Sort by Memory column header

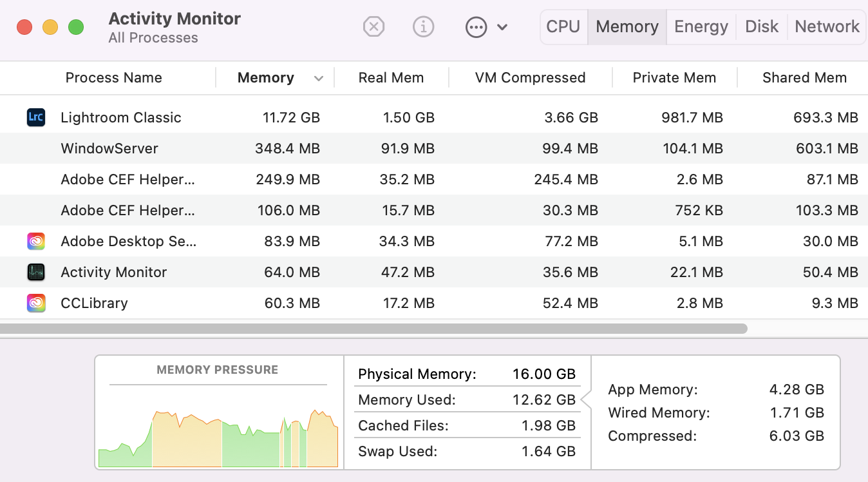click(266, 78)
